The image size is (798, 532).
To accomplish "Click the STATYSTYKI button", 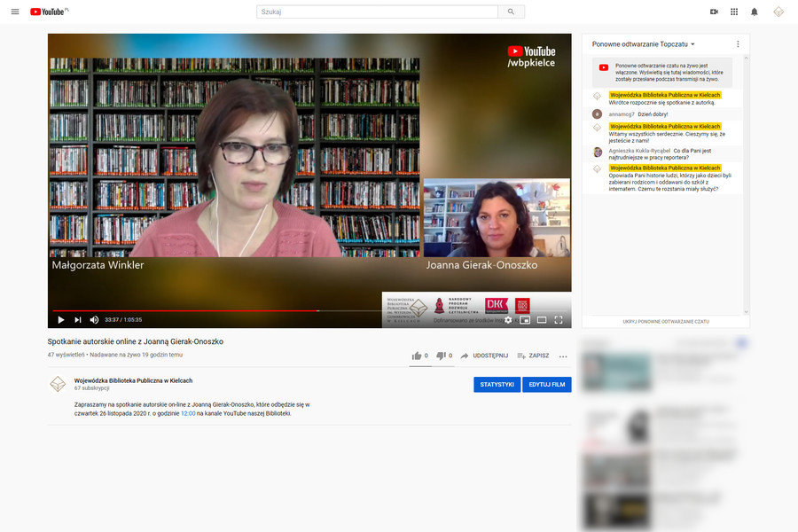I will pos(497,384).
